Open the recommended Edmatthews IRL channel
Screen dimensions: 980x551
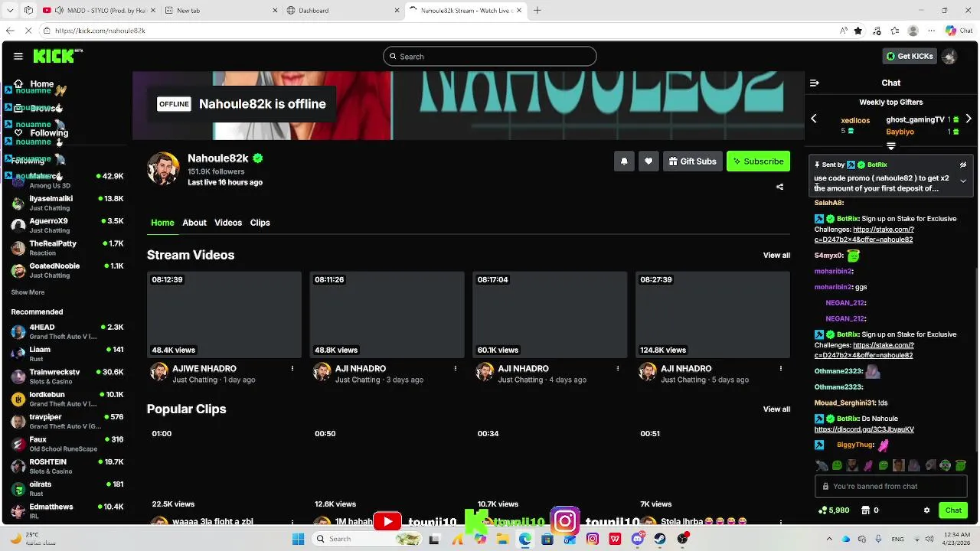67,511
